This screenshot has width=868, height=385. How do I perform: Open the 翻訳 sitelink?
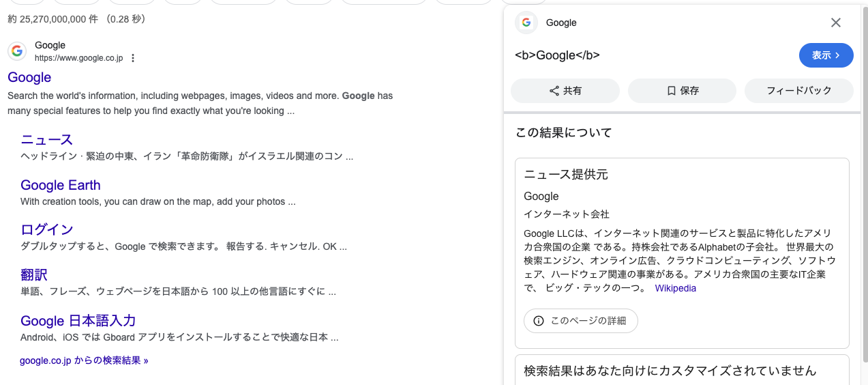(x=34, y=275)
